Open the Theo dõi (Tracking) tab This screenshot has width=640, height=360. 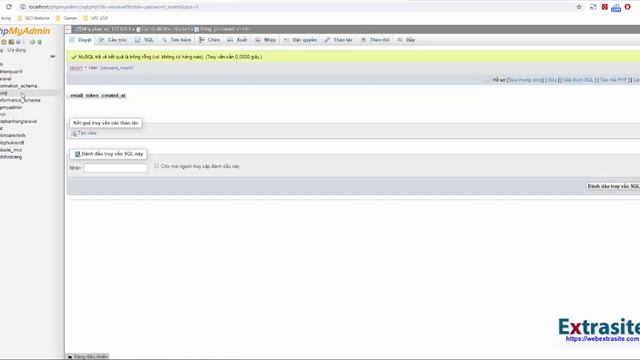click(376, 40)
